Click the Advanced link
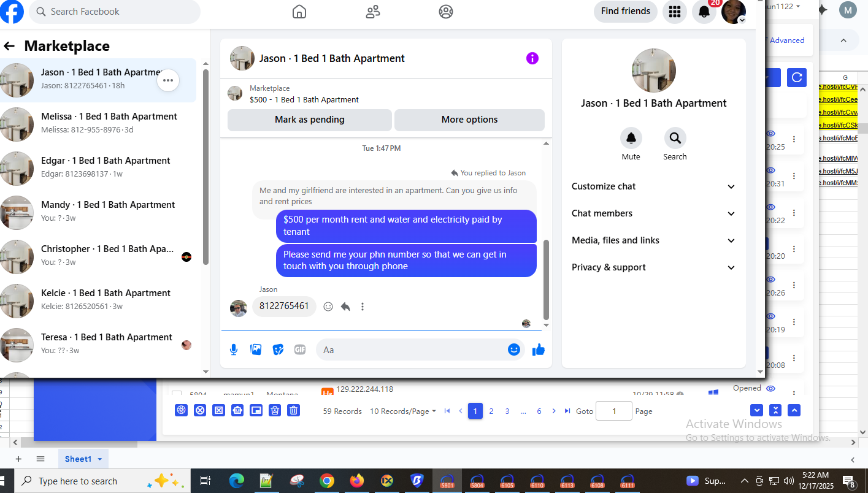Image resolution: width=868 pixels, height=493 pixels. coord(787,40)
